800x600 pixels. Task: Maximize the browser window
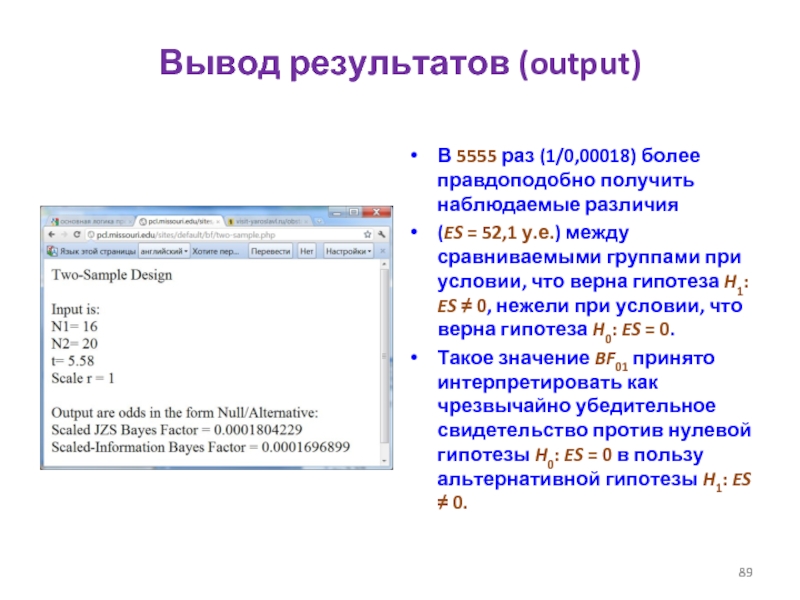click(354, 212)
